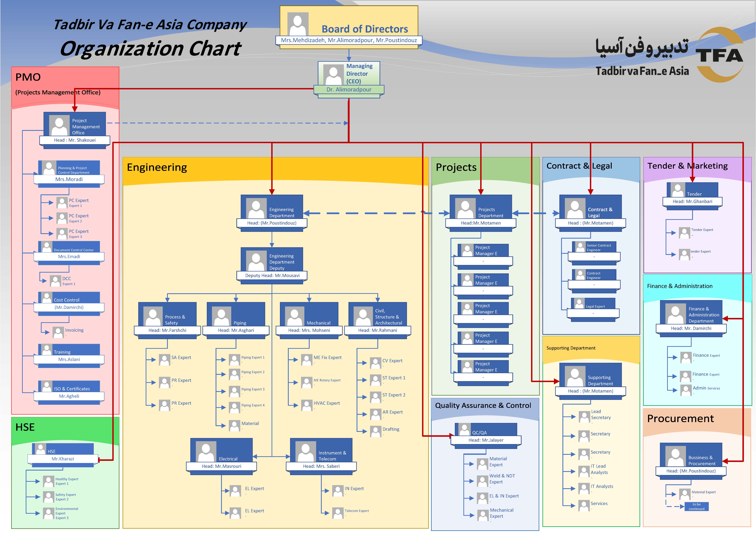The height and width of the screenshot is (534, 756).
Task: Click the Environmental Expert person icon
Action: (x=48, y=513)
